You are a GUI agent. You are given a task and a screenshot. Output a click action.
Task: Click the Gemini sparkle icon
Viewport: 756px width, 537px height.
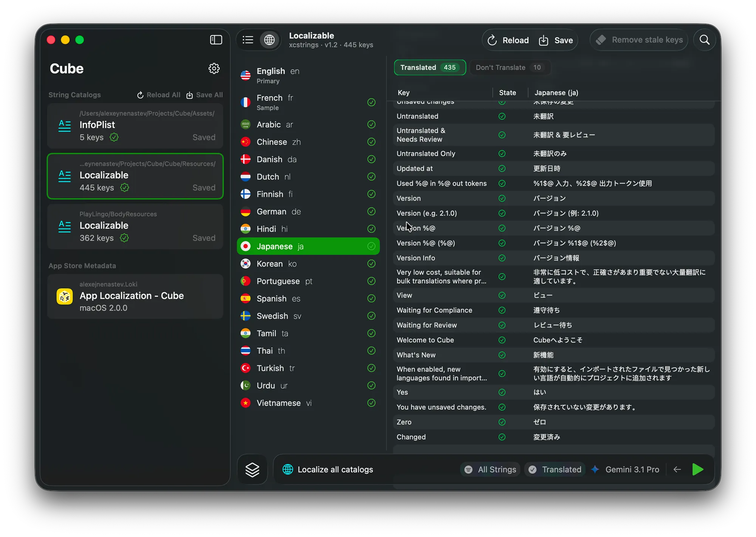click(x=595, y=469)
